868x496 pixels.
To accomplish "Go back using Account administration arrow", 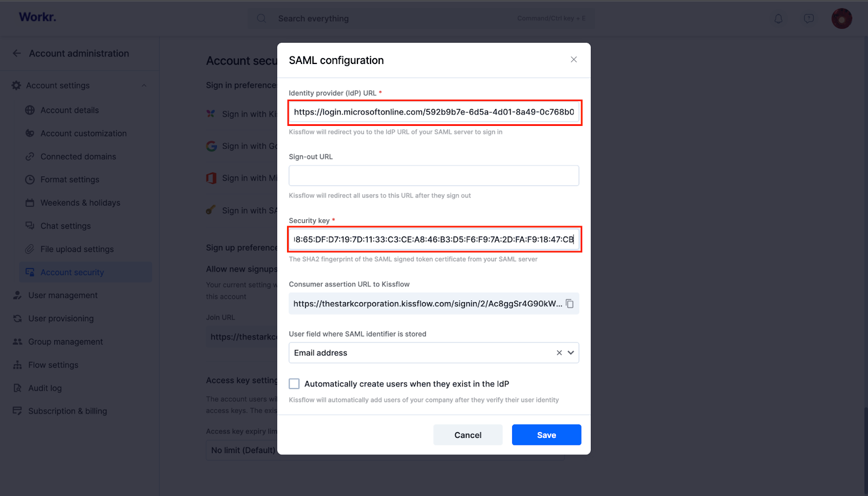I will pos(17,53).
